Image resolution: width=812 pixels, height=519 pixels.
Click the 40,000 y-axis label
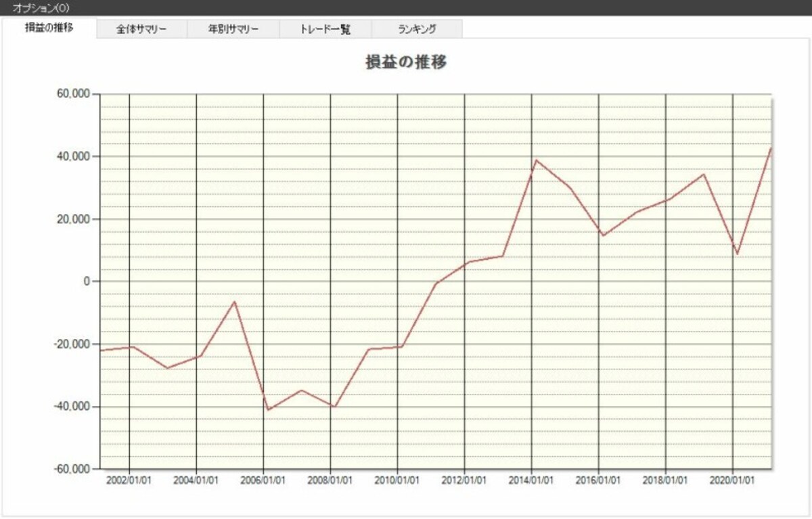click(71, 156)
